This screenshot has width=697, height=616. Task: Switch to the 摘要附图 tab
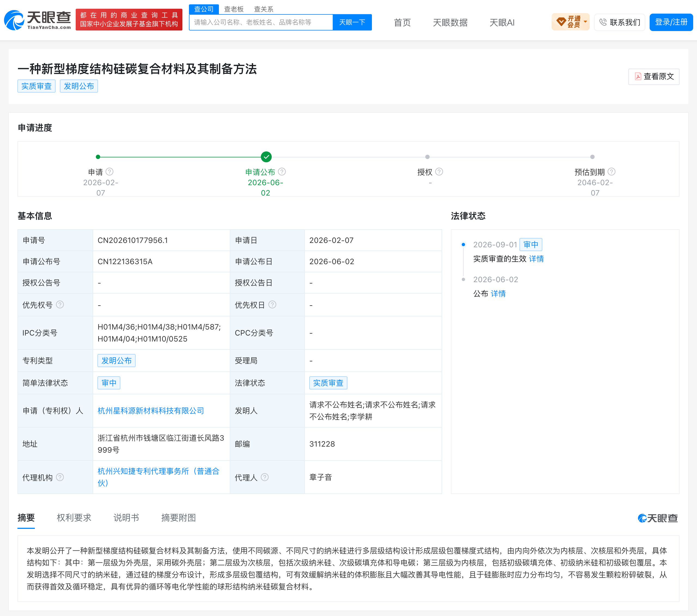[179, 518]
